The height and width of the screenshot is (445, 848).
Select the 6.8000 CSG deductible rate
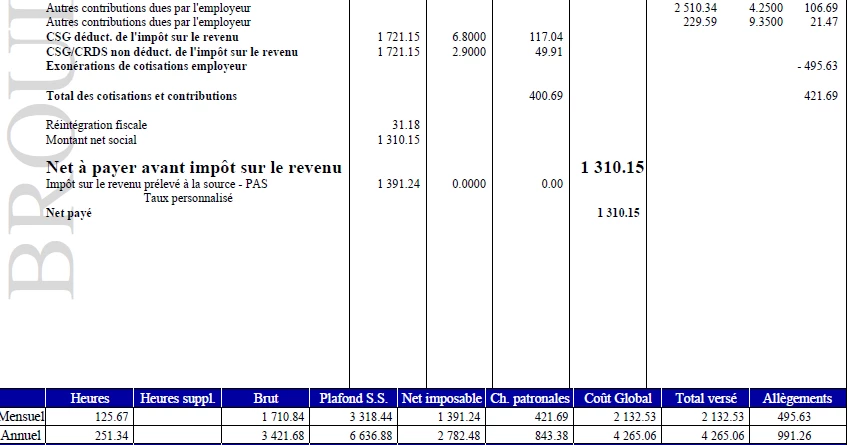(469, 37)
